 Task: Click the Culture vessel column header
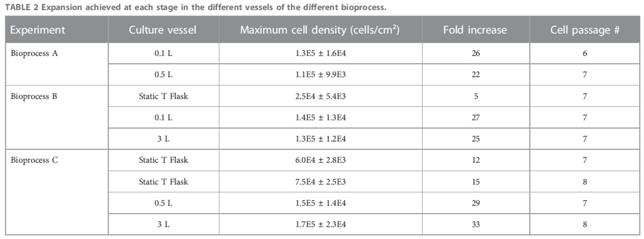coord(162,30)
